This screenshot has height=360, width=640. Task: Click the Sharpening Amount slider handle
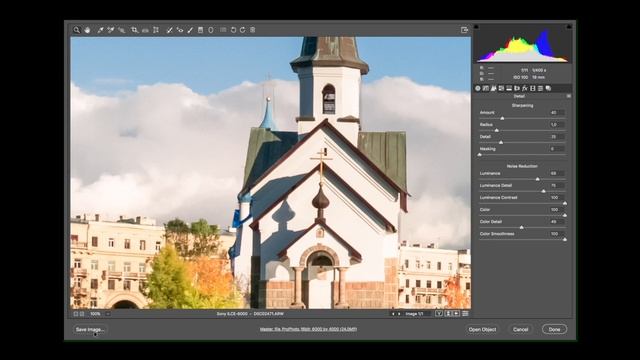tap(502, 118)
